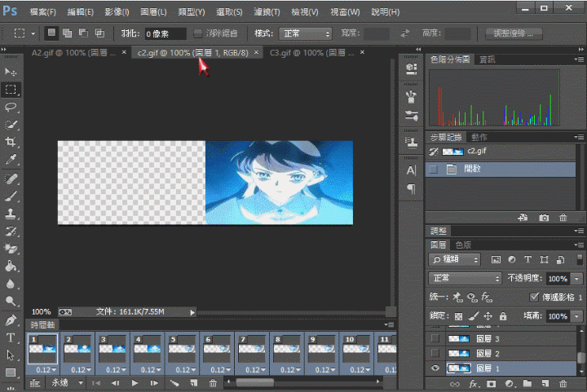
Task: Select the Blur tool
Action: point(11,284)
